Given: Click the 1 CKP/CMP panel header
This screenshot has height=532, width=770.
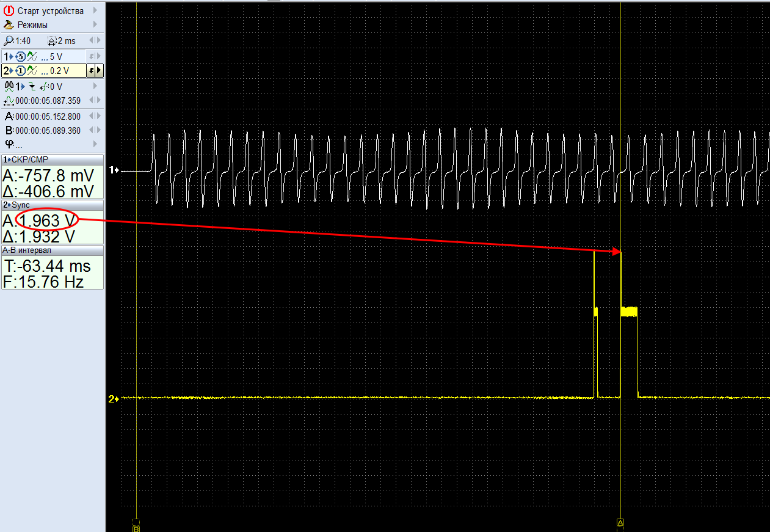Looking at the screenshot, I should pos(53,159).
